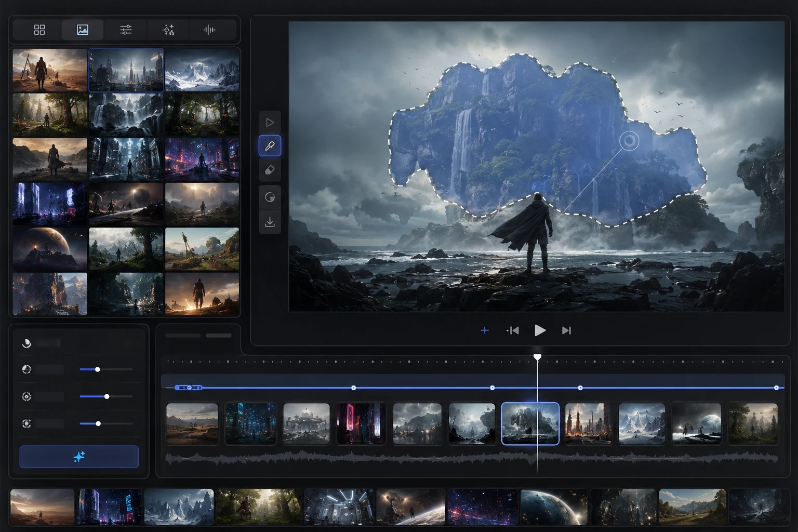The width and height of the screenshot is (798, 532).
Task: Click the download export icon
Action: [270, 222]
